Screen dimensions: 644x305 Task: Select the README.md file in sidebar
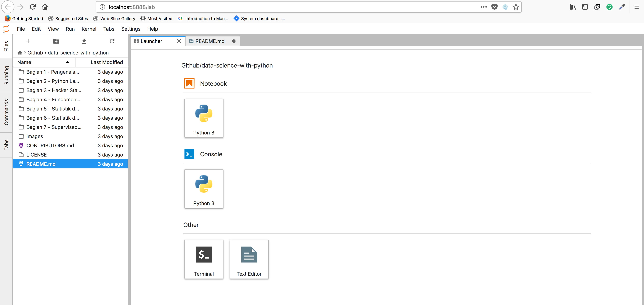tap(41, 164)
